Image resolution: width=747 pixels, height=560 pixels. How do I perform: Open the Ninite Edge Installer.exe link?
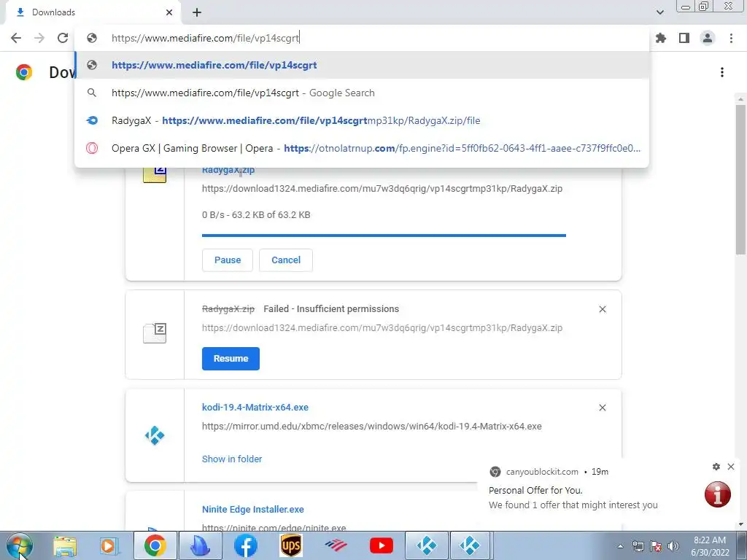pyautogui.click(x=253, y=510)
